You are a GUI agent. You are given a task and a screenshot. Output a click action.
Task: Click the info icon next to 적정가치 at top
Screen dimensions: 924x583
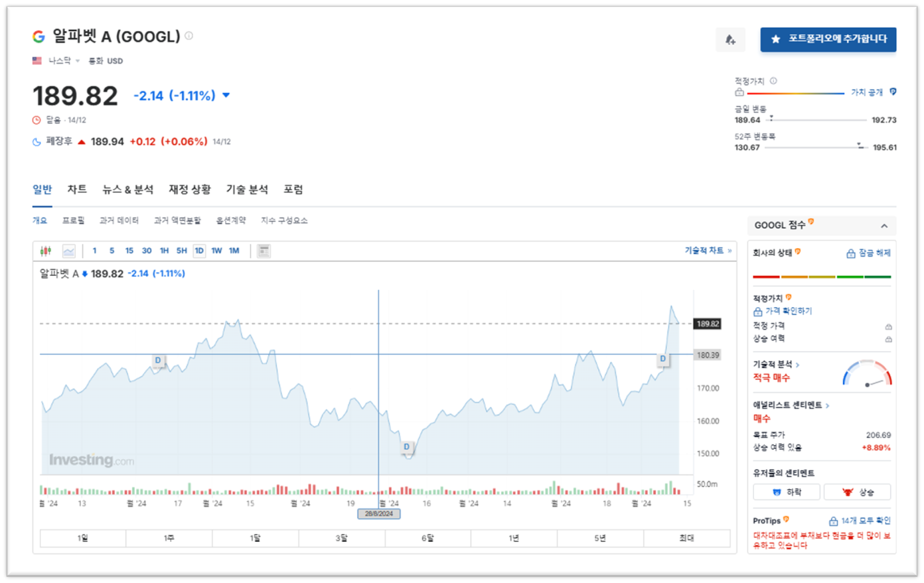(773, 81)
